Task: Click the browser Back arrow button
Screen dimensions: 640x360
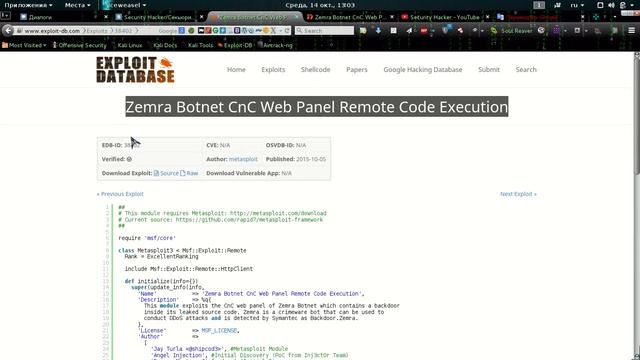Action: 8,31
